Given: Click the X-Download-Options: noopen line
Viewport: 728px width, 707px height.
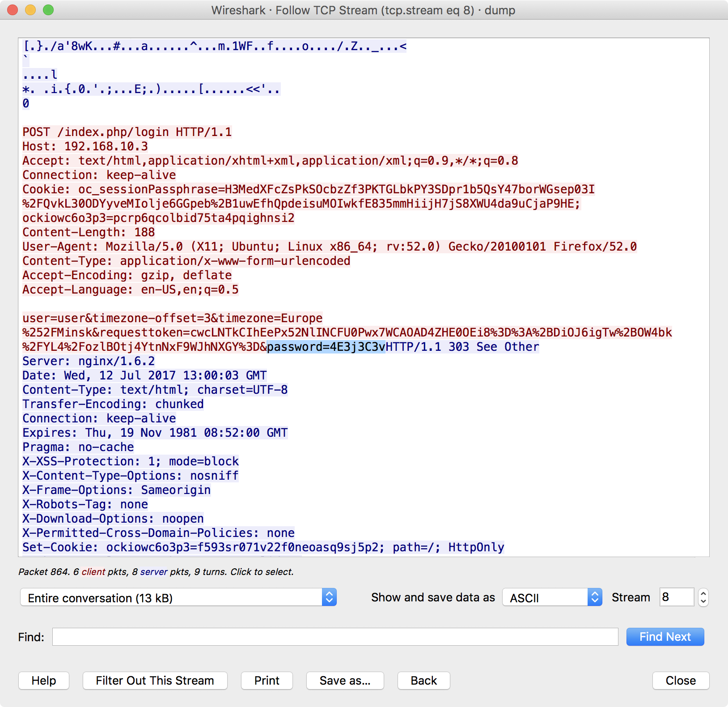Looking at the screenshot, I should tap(113, 519).
